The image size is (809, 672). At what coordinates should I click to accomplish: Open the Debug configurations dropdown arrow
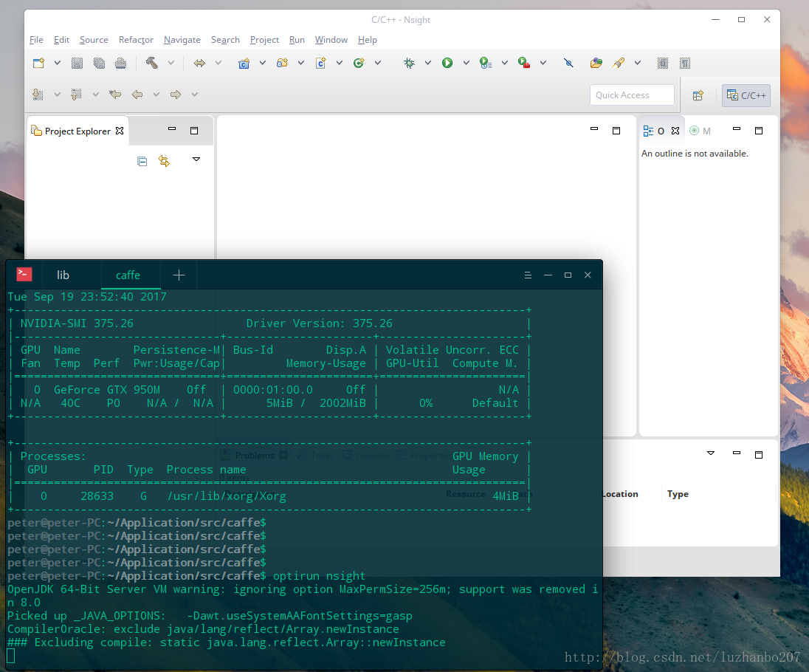[x=427, y=63]
